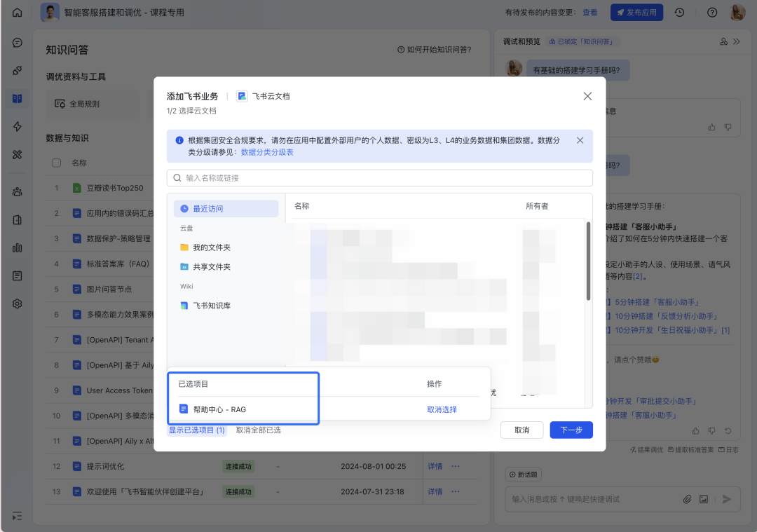The image size is (757, 532).
Task: Open more options for 欢迎使用 row
Action: 456,491
